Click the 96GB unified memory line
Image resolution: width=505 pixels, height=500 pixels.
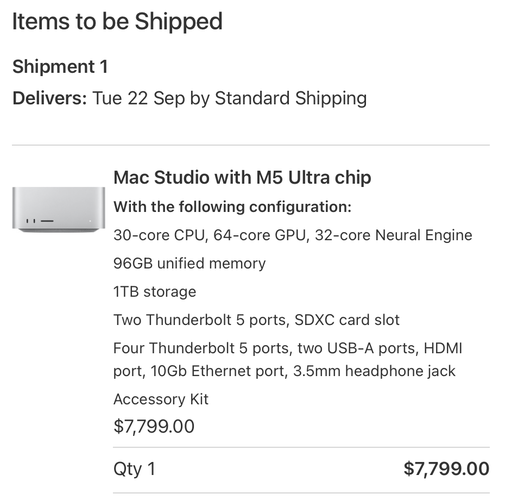tap(190, 263)
